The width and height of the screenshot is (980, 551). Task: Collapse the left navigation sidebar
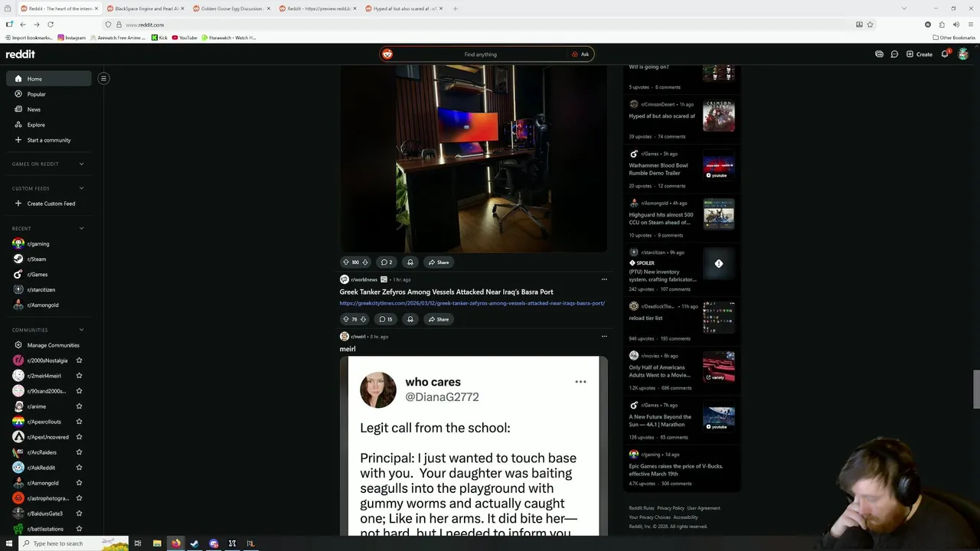click(103, 78)
